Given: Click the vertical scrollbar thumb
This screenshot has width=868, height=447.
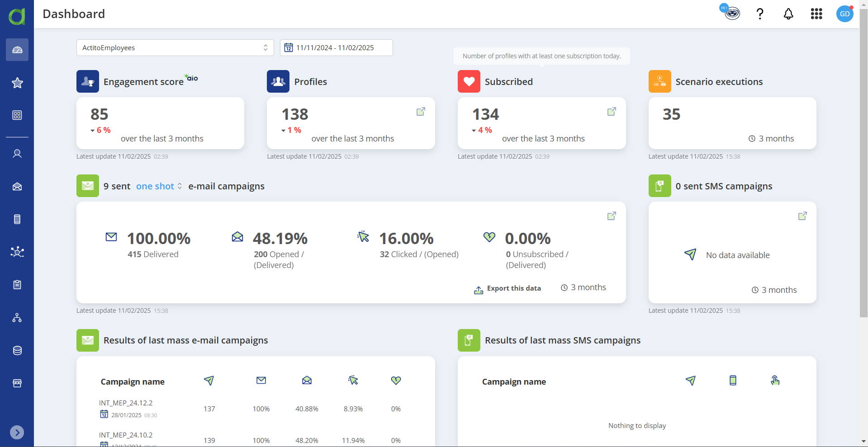Looking at the screenshot, I should click(x=863, y=163).
